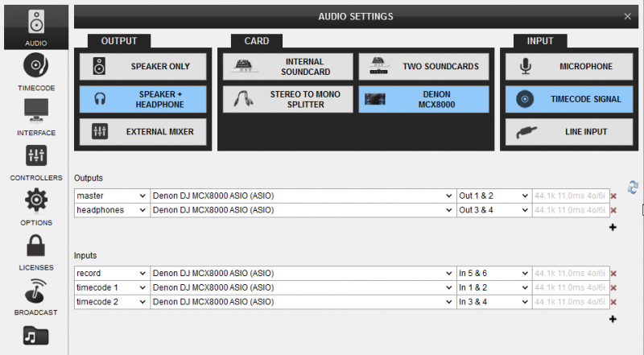Add a new input row

pyautogui.click(x=613, y=319)
